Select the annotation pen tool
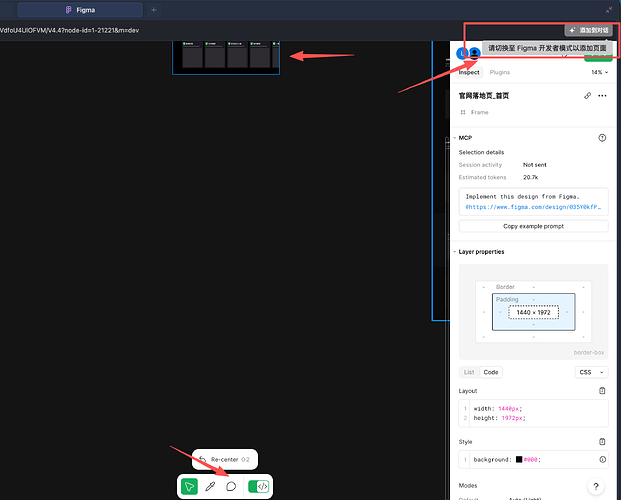The width and height of the screenshot is (621, 500). (210, 486)
